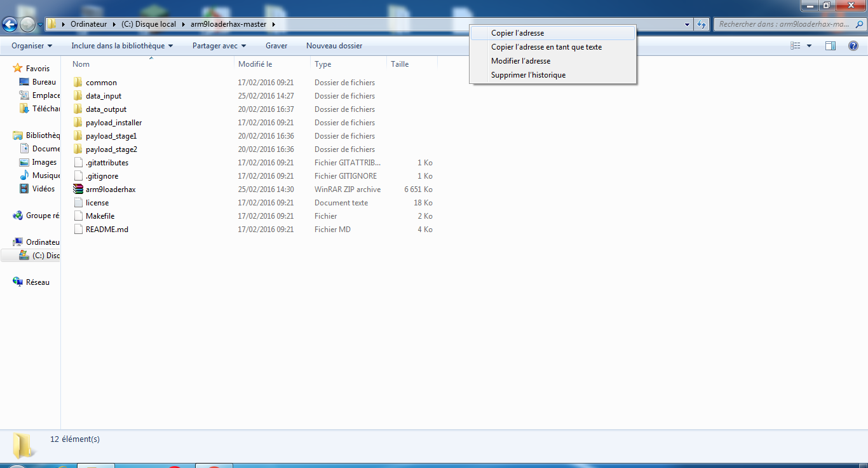Sort files by the Modifié le column
This screenshot has width=868, height=468.
pyautogui.click(x=255, y=64)
